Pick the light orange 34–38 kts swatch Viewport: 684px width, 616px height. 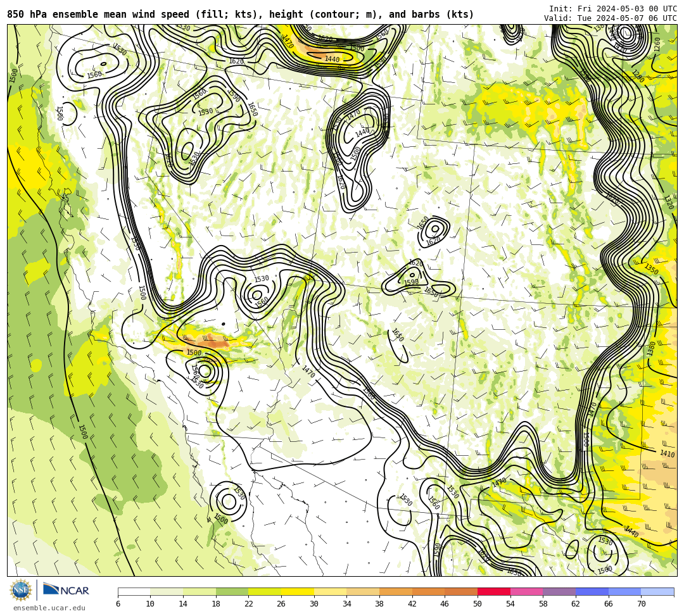pyautogui.click(x=363, y=592)
